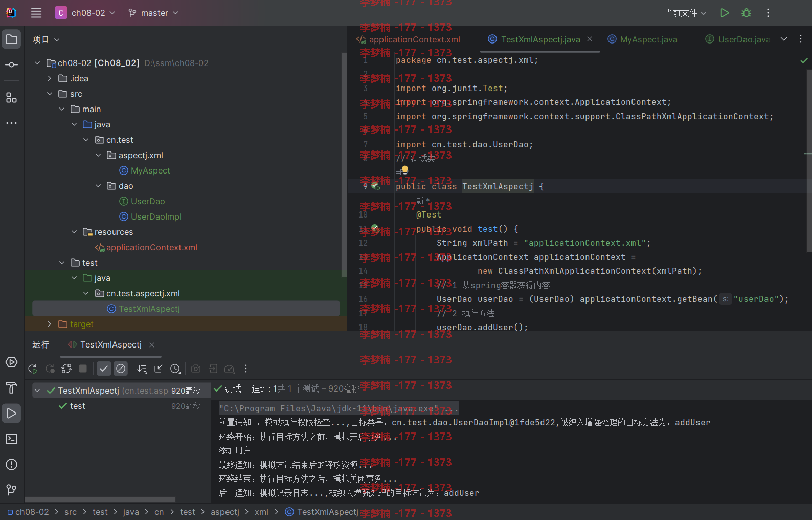
Task: Click breadcrumb TestXmlAspectj
Action: [322, 512]
